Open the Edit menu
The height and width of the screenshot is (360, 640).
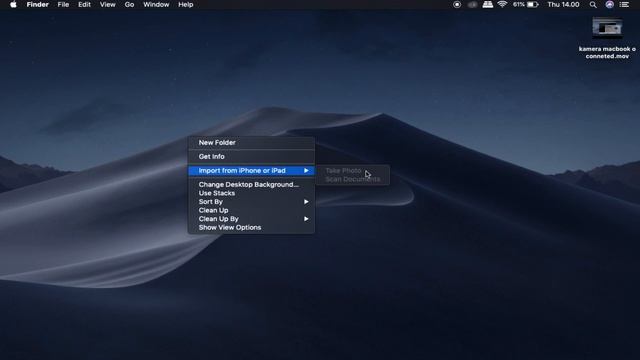click(84, 4)
